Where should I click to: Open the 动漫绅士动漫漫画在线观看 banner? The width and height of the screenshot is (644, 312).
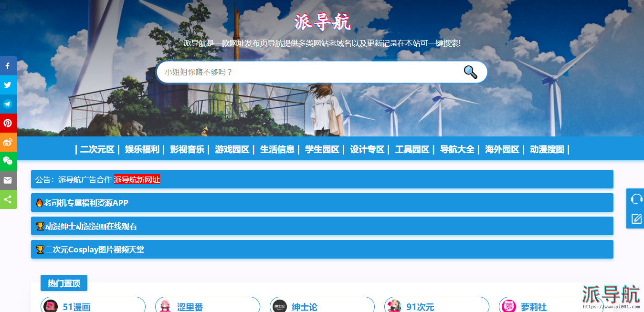click(x=322, y=226)
